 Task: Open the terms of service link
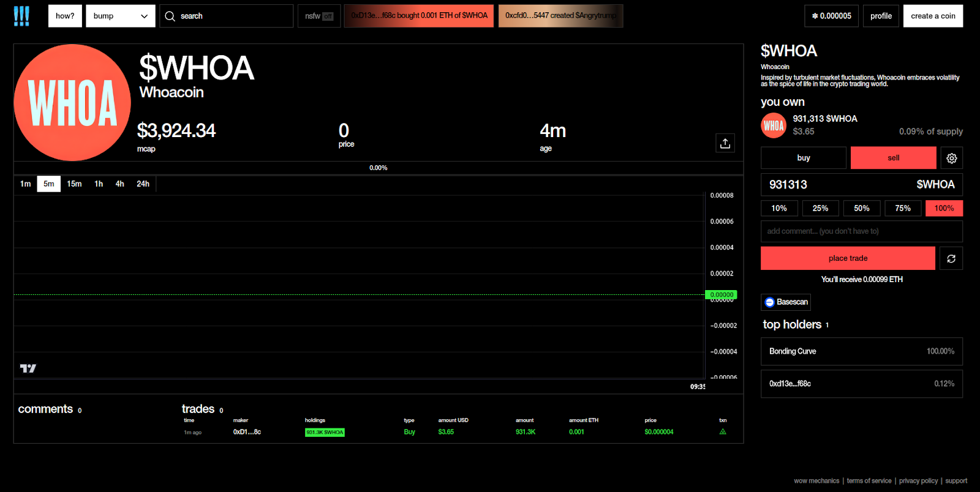(x=869, y=481)
